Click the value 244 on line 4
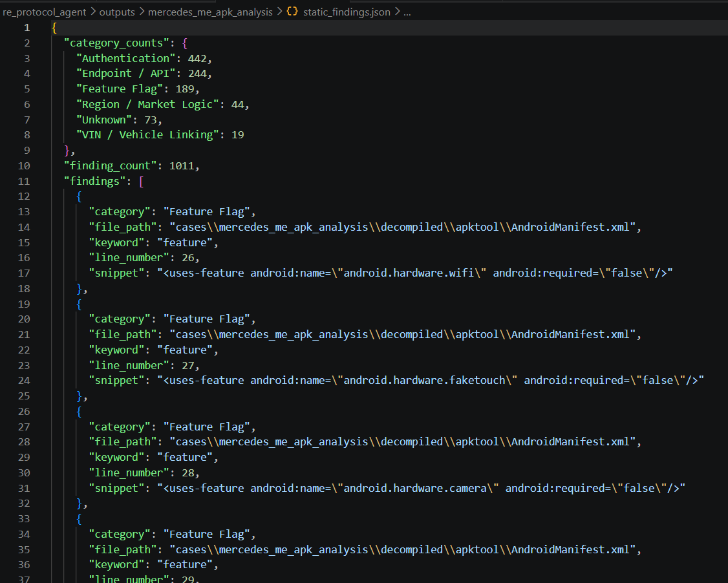The image size is (728, 583). click(197, 73)
